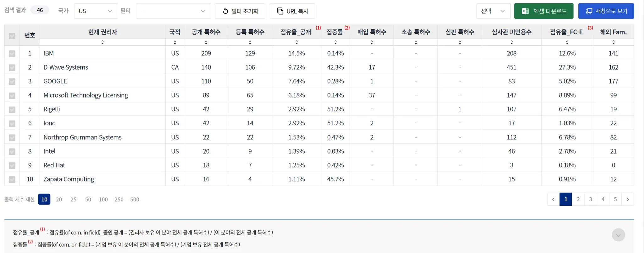Jump to page 4 in pagination
The width and height of the screenshot is (644, 253).
click(603, 199)
